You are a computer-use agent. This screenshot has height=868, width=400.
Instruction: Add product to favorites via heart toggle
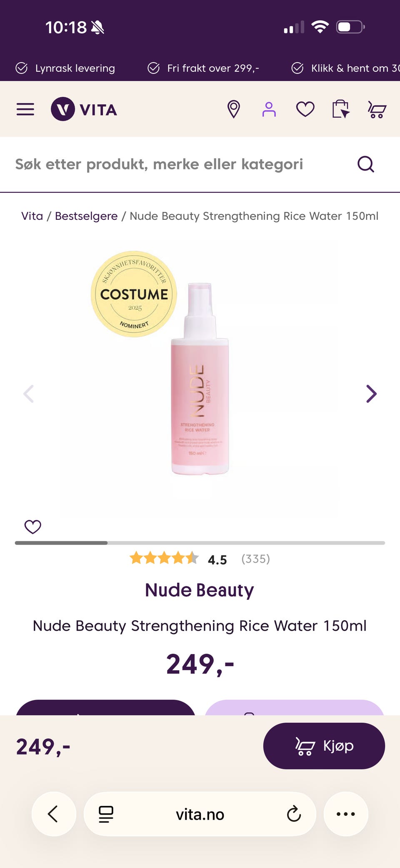pos(33,527)
